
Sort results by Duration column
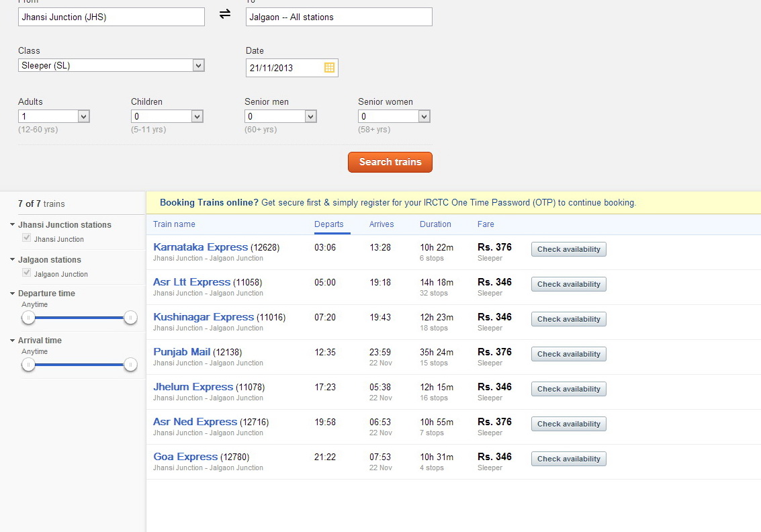(x=435, y=224)
